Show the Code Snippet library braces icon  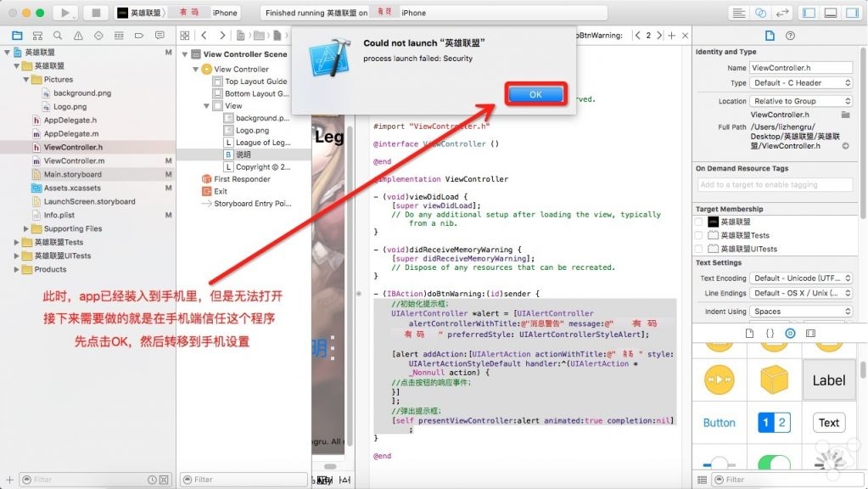(x=770, y=334)
